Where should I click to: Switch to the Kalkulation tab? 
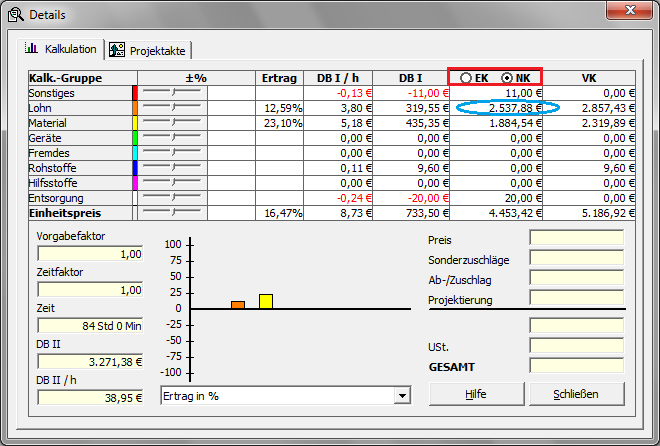tap(61, 49)
